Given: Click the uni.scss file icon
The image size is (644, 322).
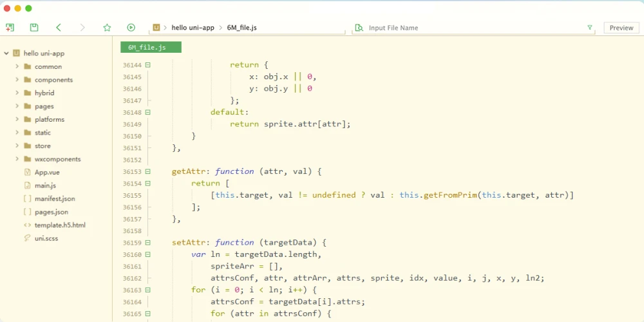Looking at the screenshot, I should pyautogui.click(x=28, y=238).
